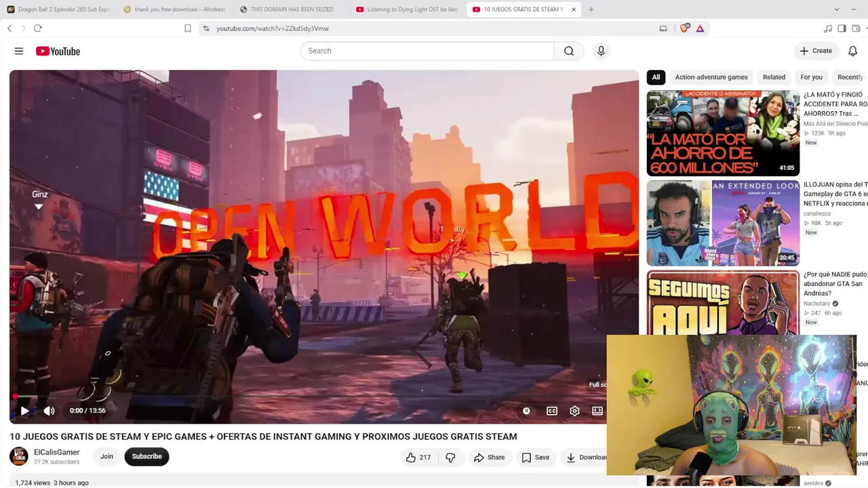Viewport: 868px width, 488px height.
Task: Toggle closed captions on the video
Action: tap(552, 411)
